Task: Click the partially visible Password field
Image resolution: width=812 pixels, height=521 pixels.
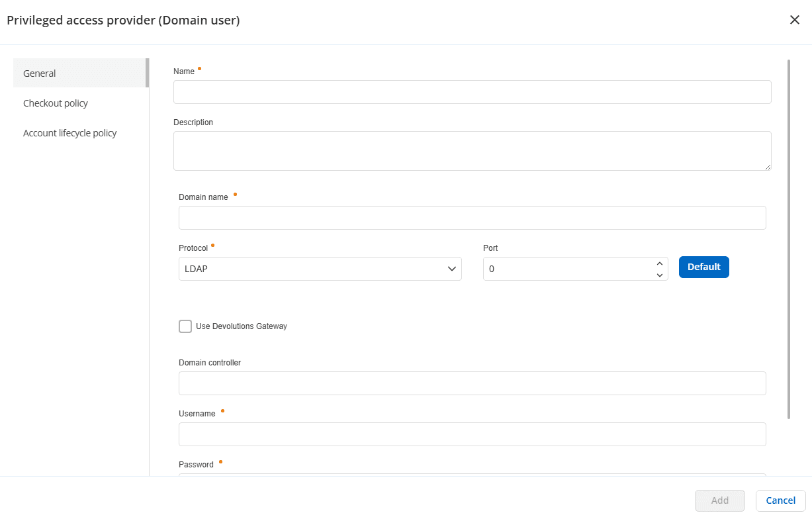Action: (x=472, y=474)
